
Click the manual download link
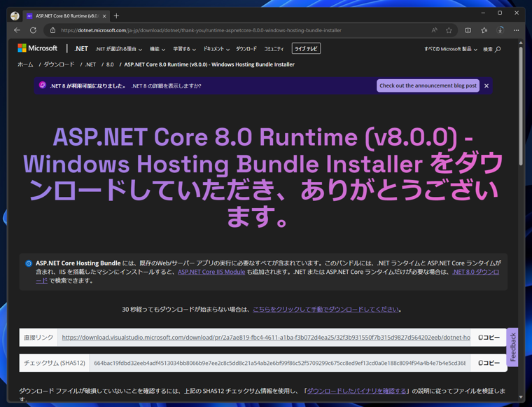coord(325,309)
